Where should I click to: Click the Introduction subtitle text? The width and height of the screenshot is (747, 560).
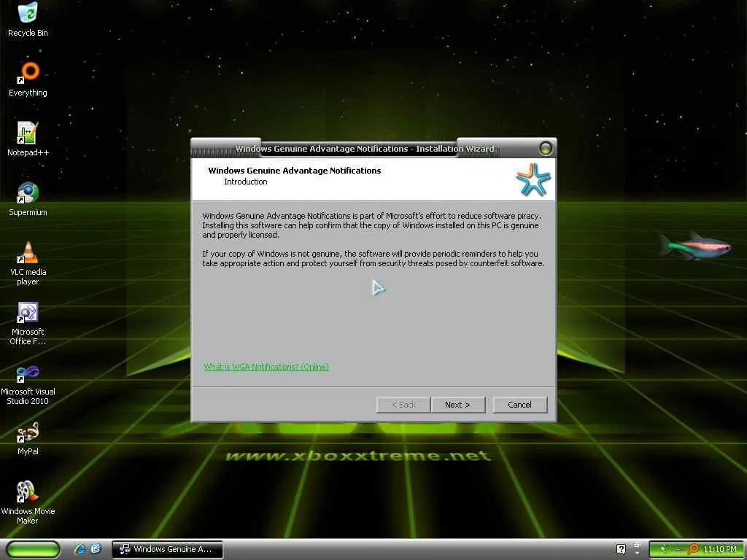tap(245, 182)
